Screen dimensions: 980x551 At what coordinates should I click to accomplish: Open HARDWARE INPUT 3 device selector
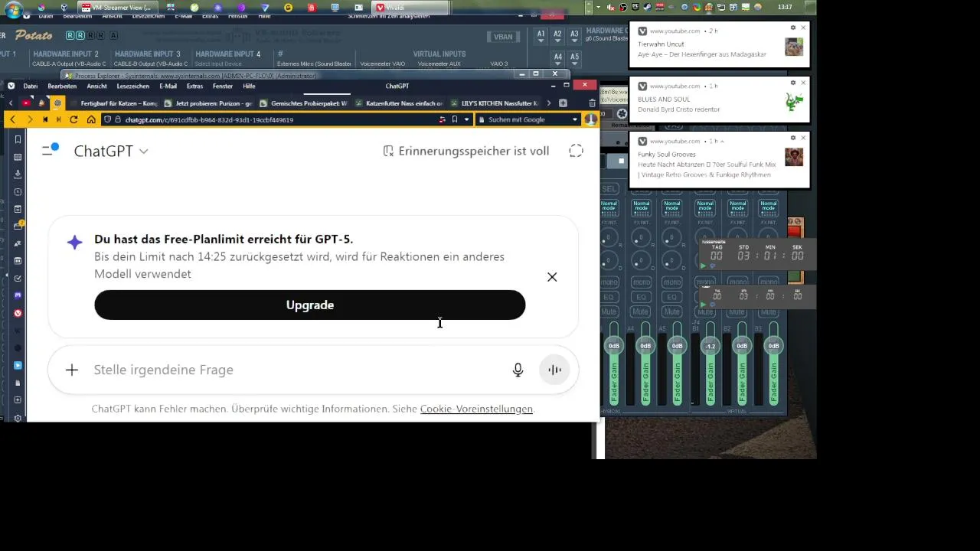tap(150, 64)
